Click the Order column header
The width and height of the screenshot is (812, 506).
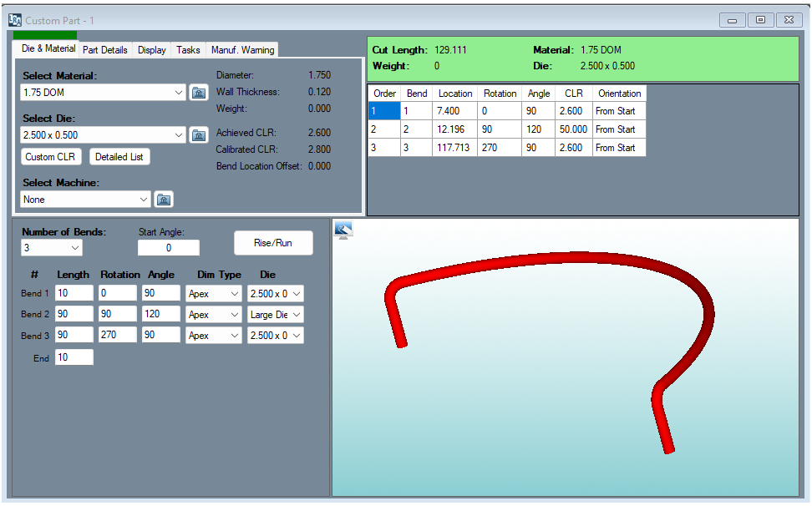click(384, 94)
